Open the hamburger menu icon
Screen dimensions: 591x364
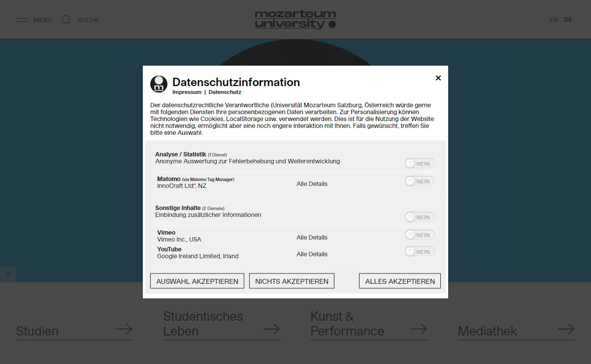(22, 20)
